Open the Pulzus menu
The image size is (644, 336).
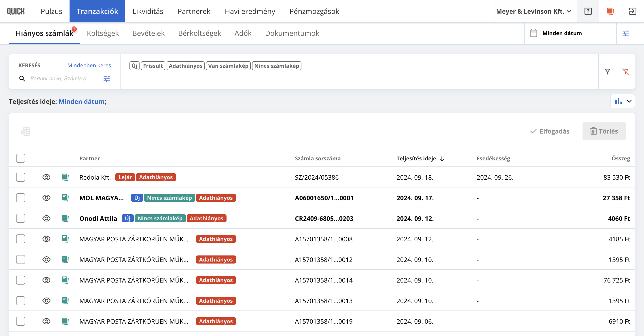(x=51, y=11)
